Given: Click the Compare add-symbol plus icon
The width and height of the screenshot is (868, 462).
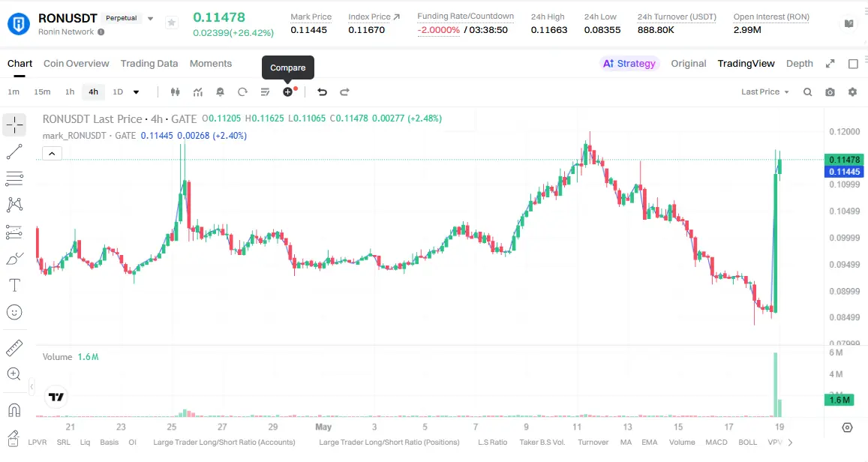Looking at the screenshot, I should 288,91.
